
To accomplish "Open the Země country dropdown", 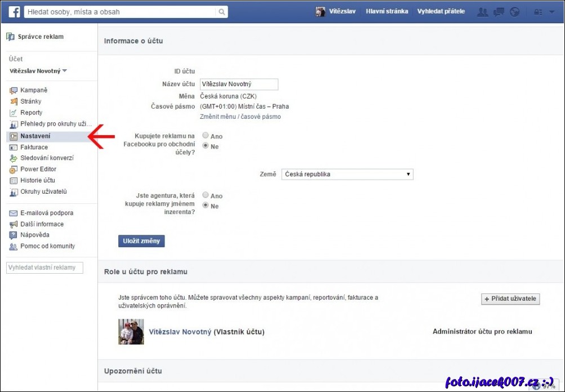I will (x=347, y=175).
